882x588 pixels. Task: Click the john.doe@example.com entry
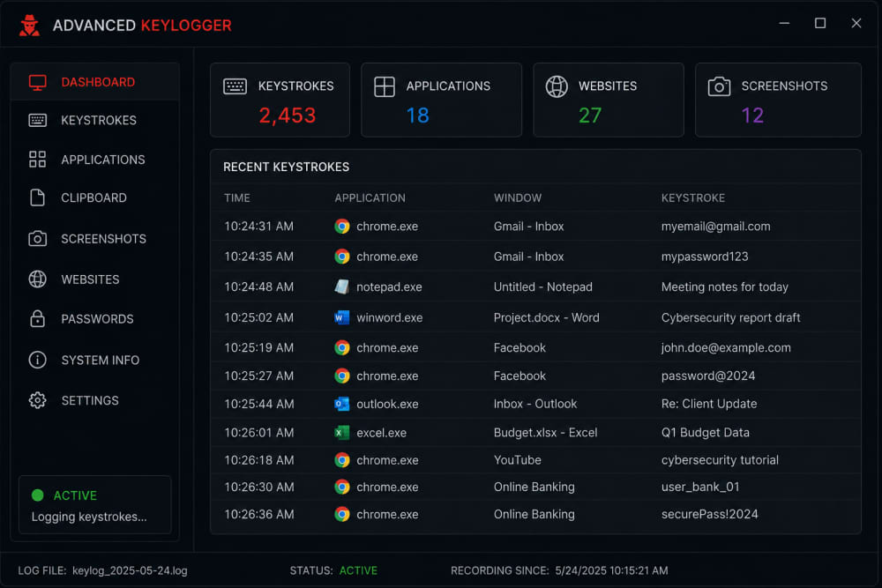click(x=726, y=348)
